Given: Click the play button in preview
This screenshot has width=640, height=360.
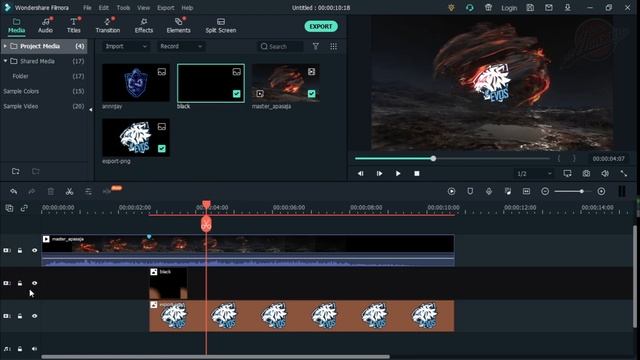Looking at the screenshot, I should (x=398, y=173).
